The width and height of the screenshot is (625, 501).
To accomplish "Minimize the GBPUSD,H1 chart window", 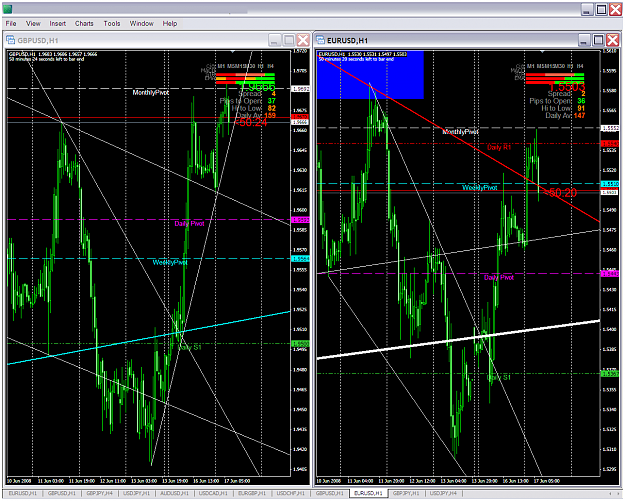I will point(275,40).
